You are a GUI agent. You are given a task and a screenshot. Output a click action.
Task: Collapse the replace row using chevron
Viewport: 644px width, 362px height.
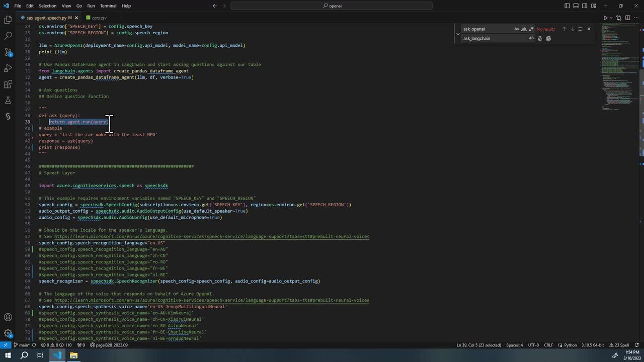coord(458,34)
